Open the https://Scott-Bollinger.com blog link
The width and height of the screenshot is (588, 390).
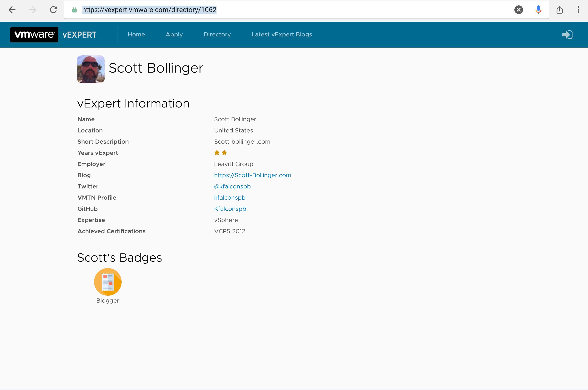(252, 175)
